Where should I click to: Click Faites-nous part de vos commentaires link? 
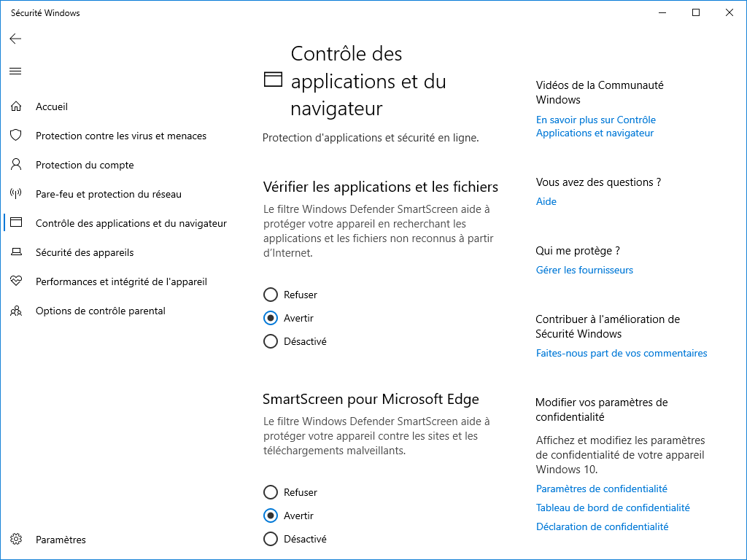(622, 354)
